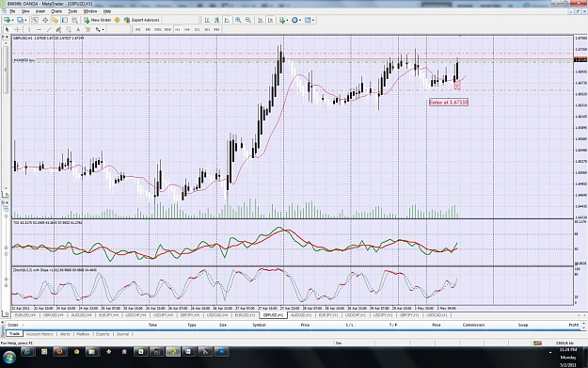This screenshot has height=368, width=588.
Task: Click the Zoom Out magnifier icon
Action: pyautogui.click(x=248, y=20)
